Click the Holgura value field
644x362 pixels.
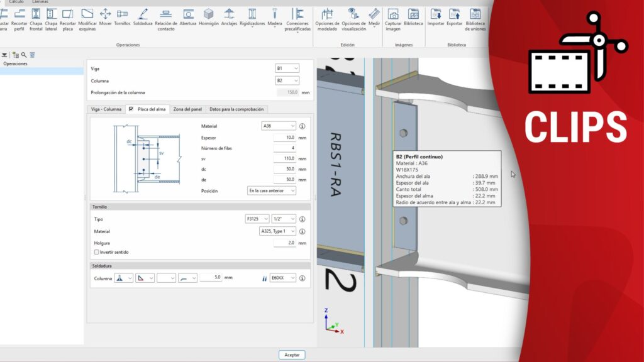pos(284,243)
